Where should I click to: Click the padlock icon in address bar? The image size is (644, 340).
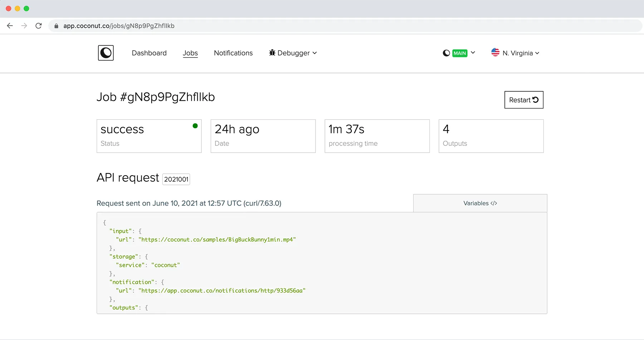56,25
